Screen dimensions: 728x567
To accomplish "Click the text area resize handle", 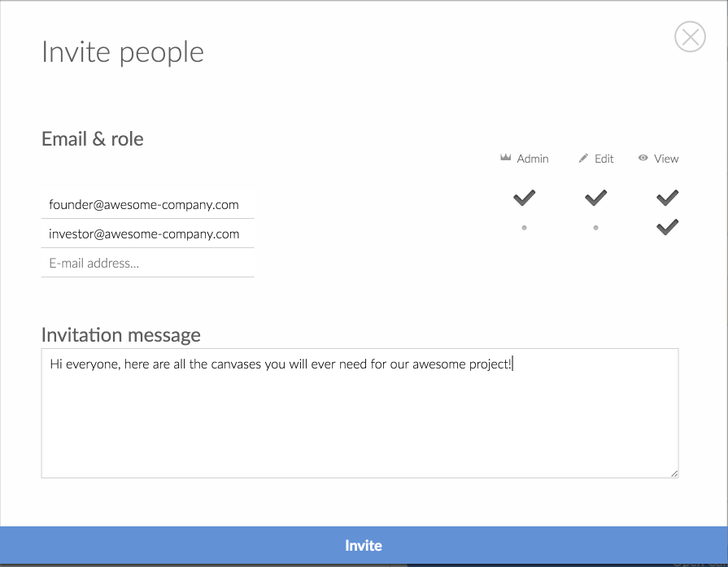I will [674, 473].
